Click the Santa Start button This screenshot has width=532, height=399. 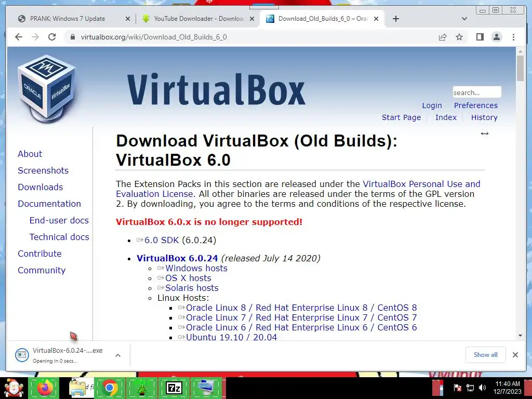click(14, 388)
